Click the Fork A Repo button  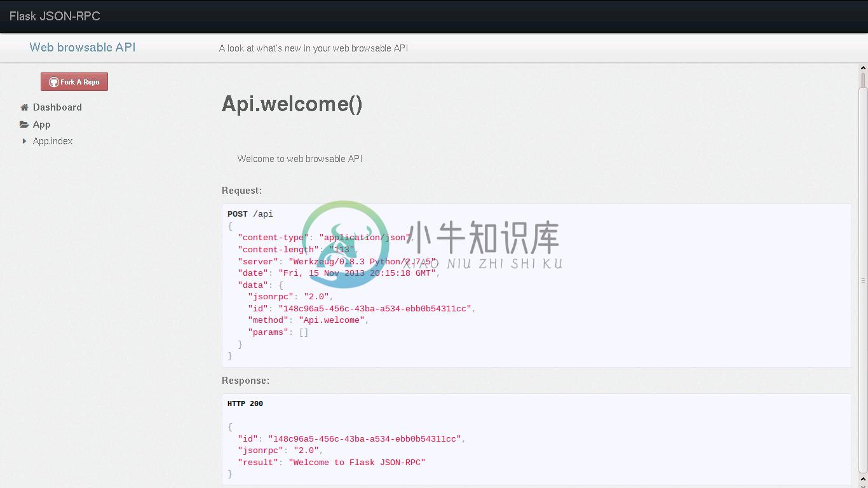point(74,81)
